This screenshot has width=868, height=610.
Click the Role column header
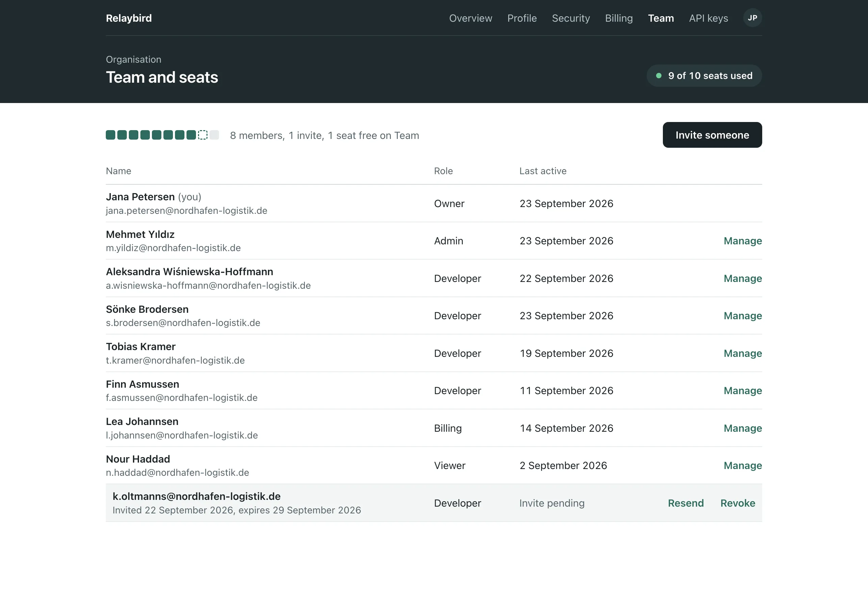[x=443, y=171]
